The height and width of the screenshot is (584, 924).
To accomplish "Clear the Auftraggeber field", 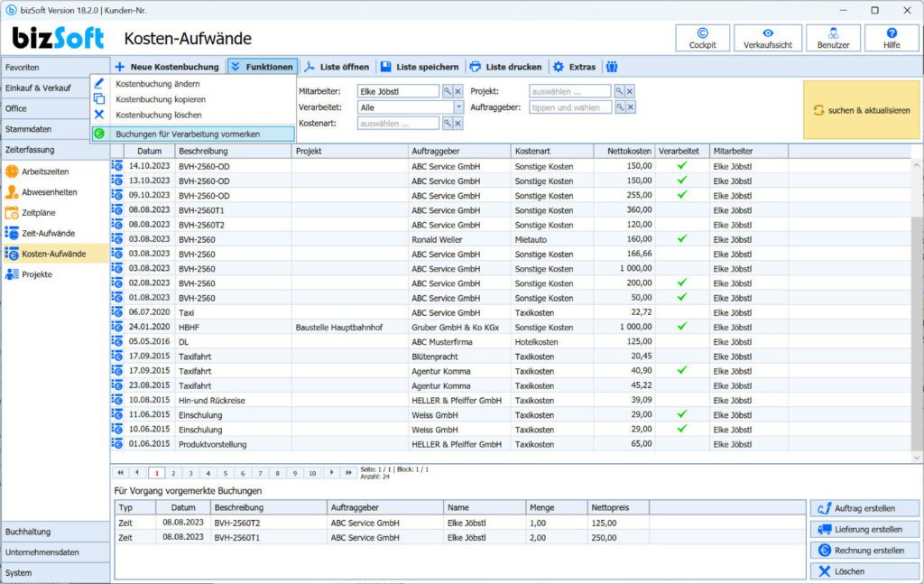I will pos(631,107).
